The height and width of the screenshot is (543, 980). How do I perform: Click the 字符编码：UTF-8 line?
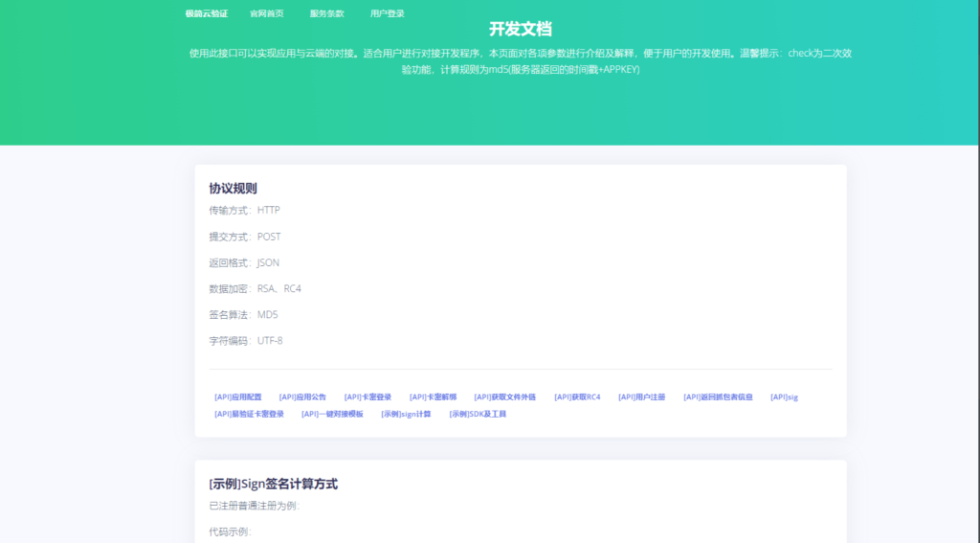246,341
